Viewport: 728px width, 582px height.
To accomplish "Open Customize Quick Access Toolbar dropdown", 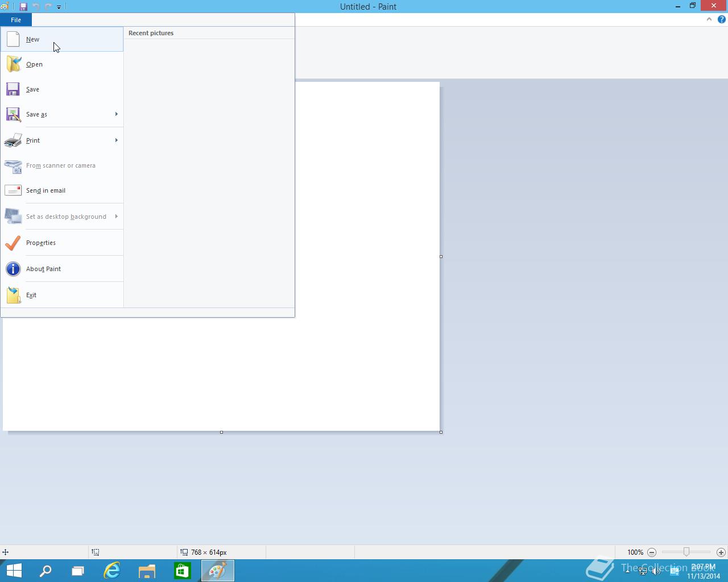I will point(59,7).
